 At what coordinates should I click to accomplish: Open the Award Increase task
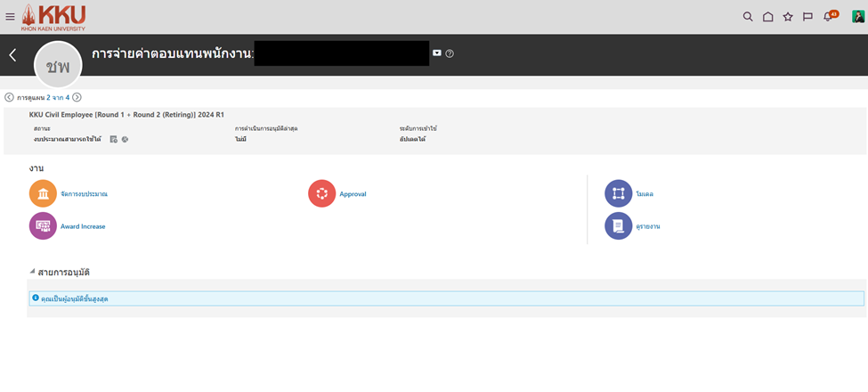pos(43,226)
